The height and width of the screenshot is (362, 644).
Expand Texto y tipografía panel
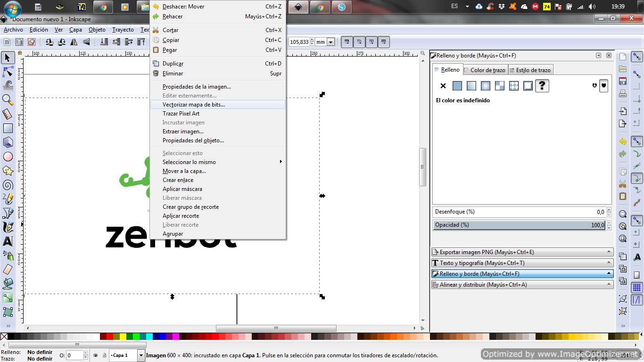pos(522,263)
